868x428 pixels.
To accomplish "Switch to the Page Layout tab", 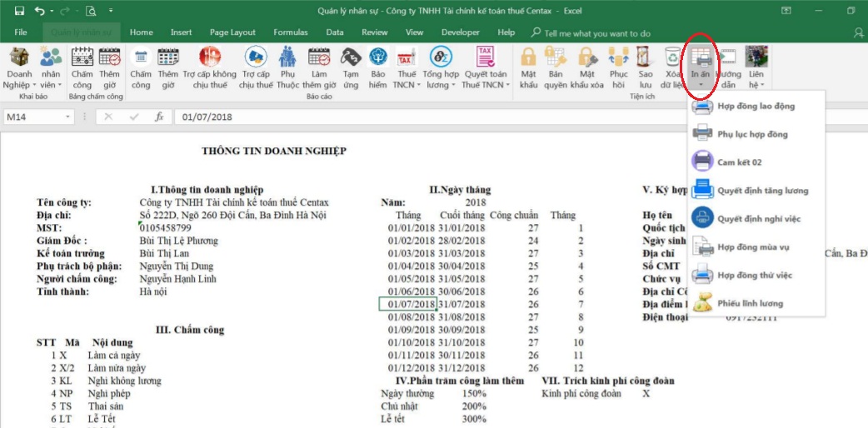I will [232, 32].
